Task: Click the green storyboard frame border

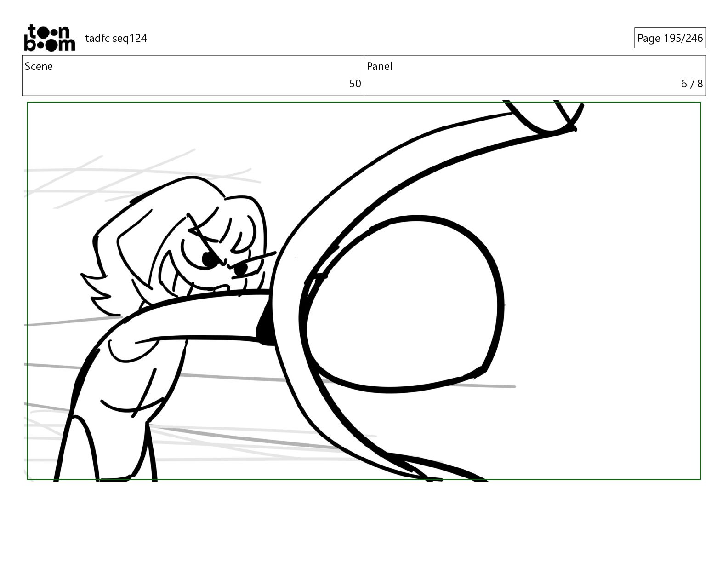Action: tap(364, 102)
